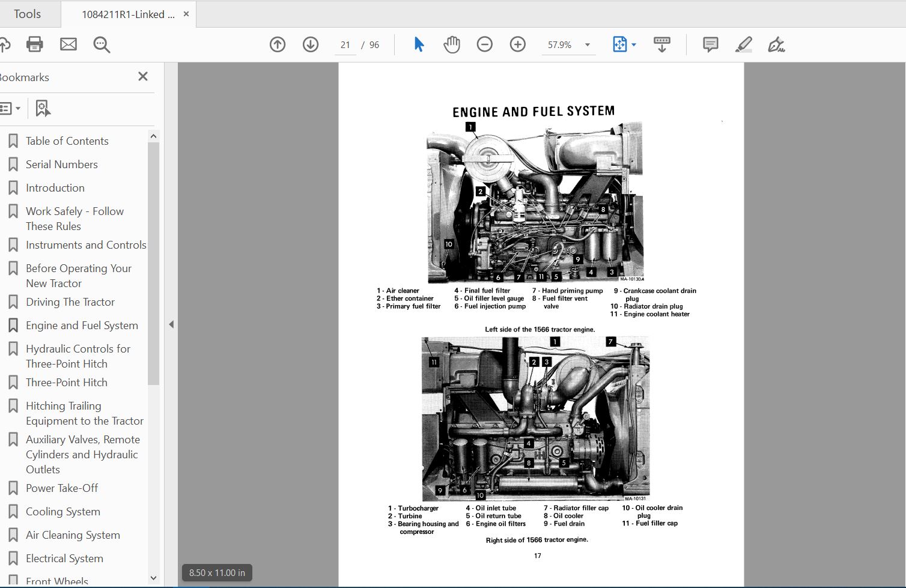Viewport: 906px width, 588px height.
Task: Open the Find search tool
Action: [101, 44]
